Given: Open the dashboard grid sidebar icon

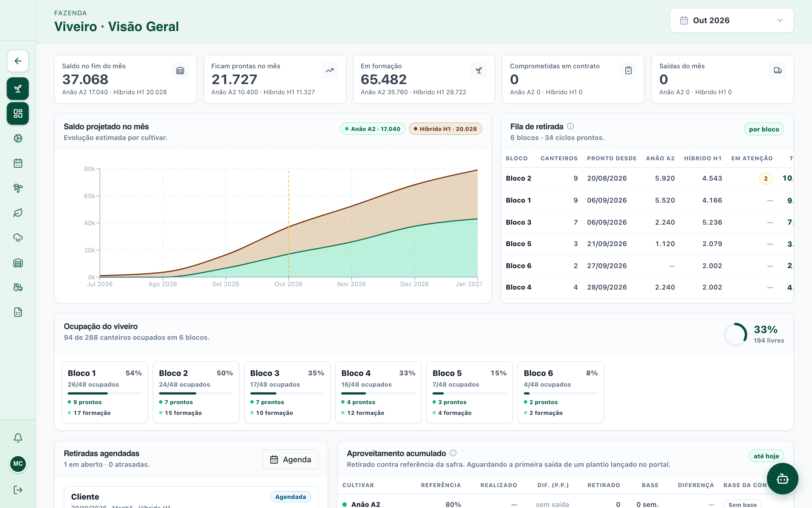Looking at the screenshot, I should [18, 113].
